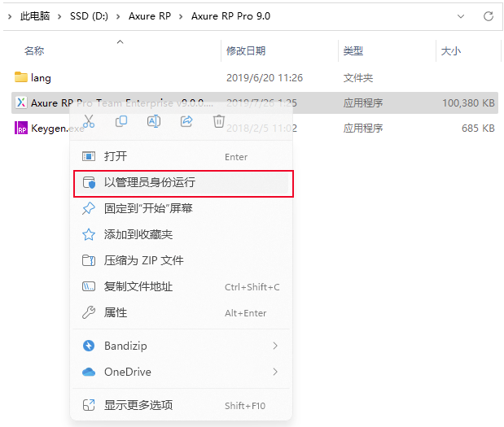
Task: Click the star icon for 添加到收藏夹
Action: 89,234
